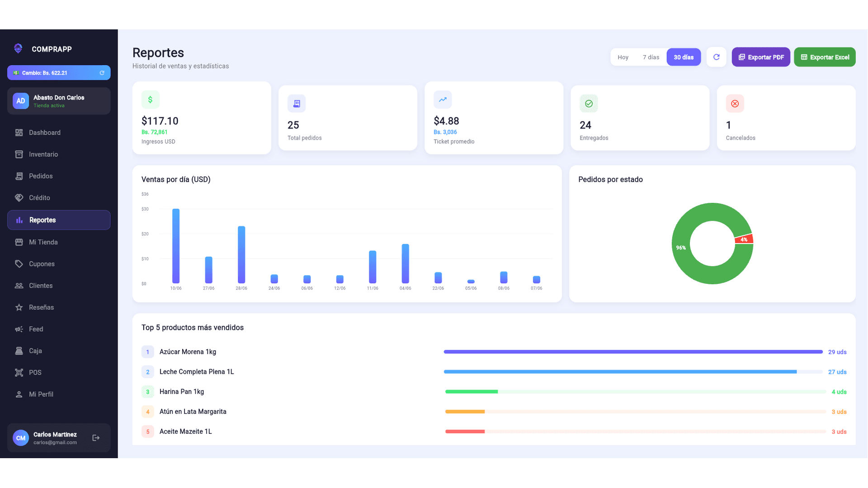The width and height of the screenshot is (868, 488).
Task: Click the Reportes bar chart icon
Action: 19,220
